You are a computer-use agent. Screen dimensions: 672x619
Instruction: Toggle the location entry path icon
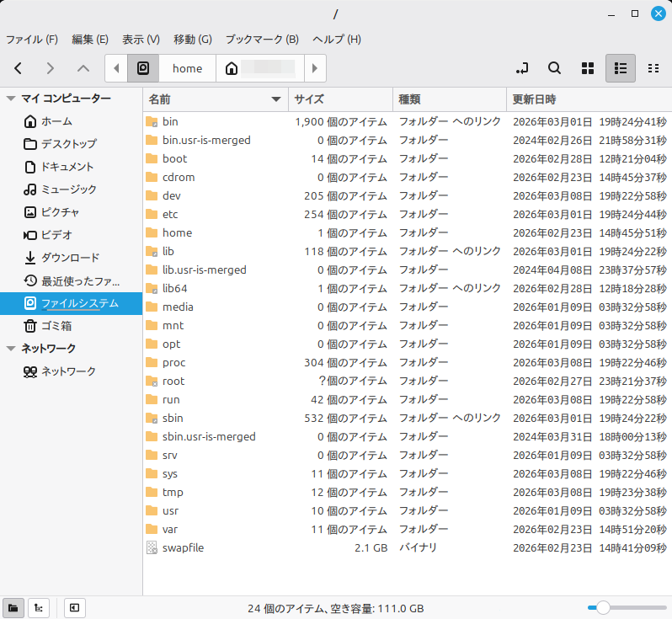coord(522,68)
